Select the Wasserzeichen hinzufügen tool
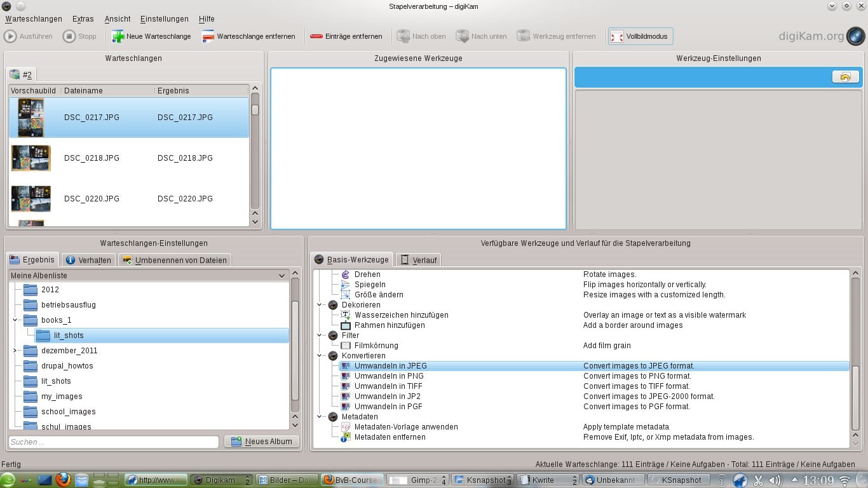 tap(401, 315)
